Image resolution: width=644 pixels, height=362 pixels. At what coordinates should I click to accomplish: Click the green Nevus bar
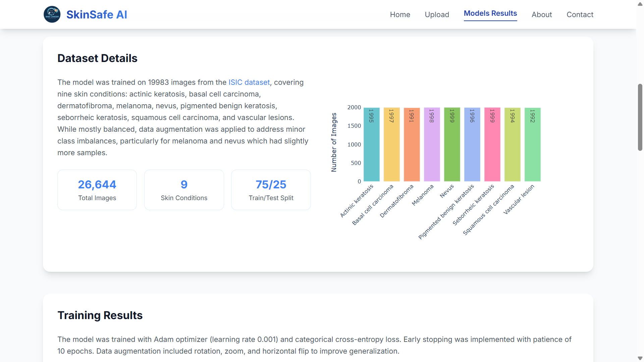[452, 151]
